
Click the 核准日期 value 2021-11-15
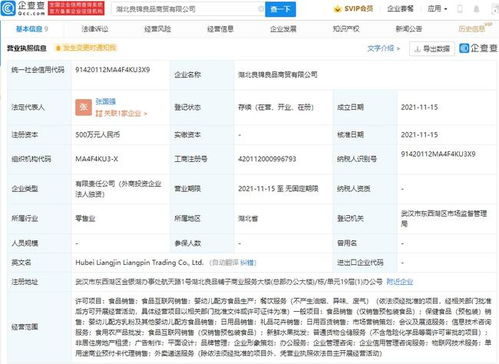419,135
